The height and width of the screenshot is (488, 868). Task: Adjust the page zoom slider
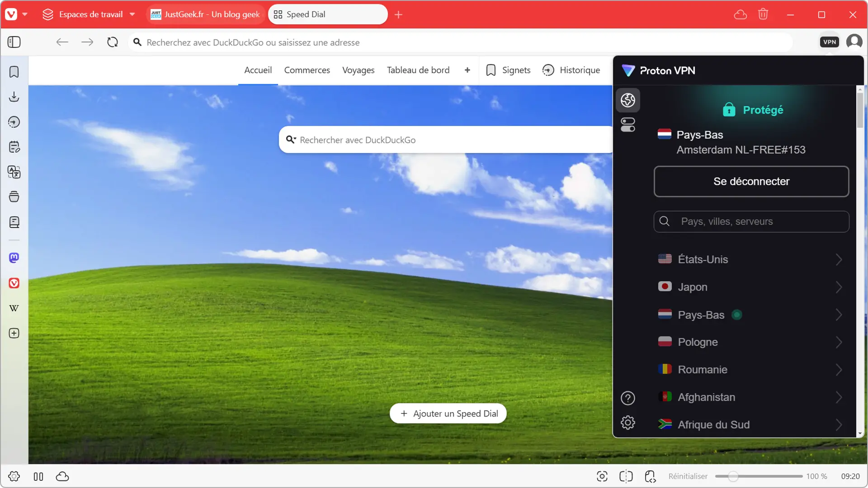759,476
